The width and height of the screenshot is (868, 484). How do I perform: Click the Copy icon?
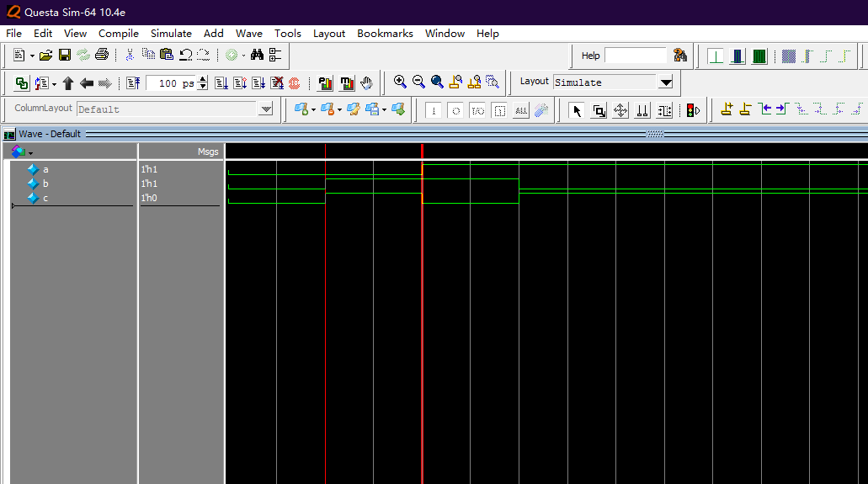click(148, 54)
